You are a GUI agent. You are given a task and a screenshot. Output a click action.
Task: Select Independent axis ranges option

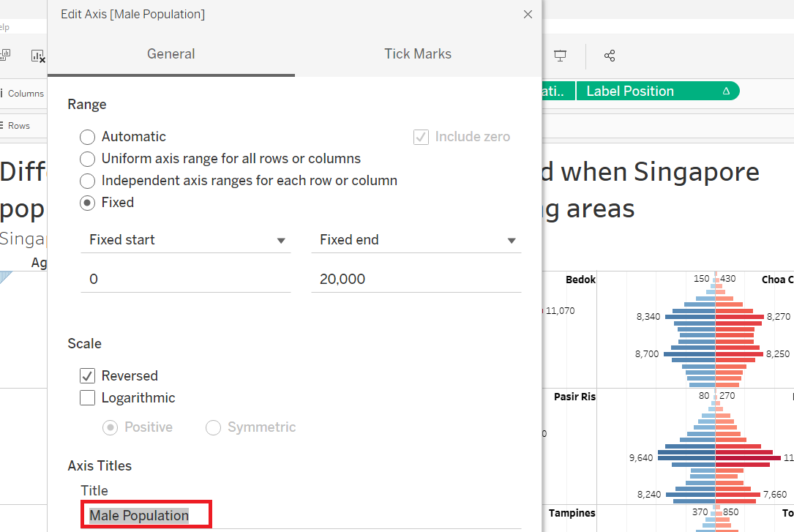coord(88,181)
